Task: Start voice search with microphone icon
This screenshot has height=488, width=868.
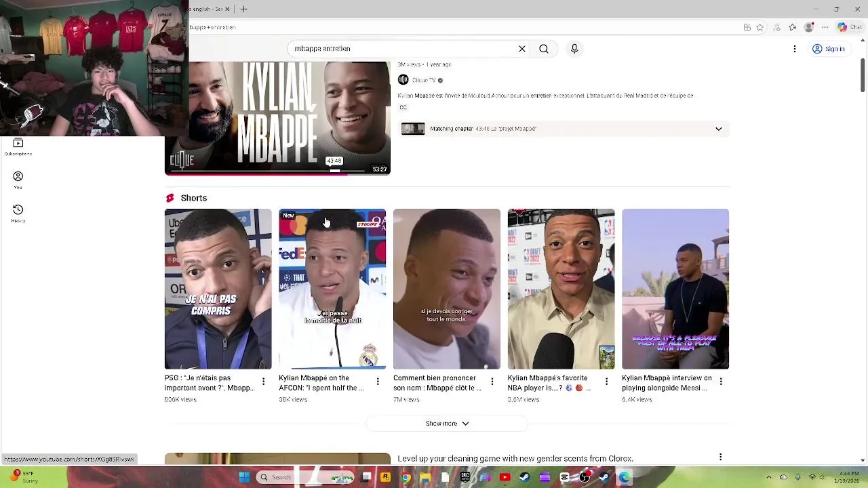Action: pos(574,49)
